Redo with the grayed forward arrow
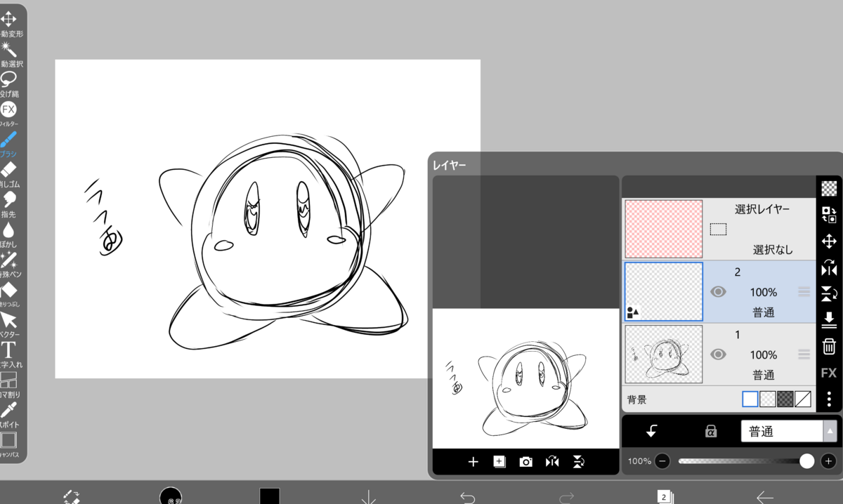Screen dimensions: 843x504 [x=566, y=498]
